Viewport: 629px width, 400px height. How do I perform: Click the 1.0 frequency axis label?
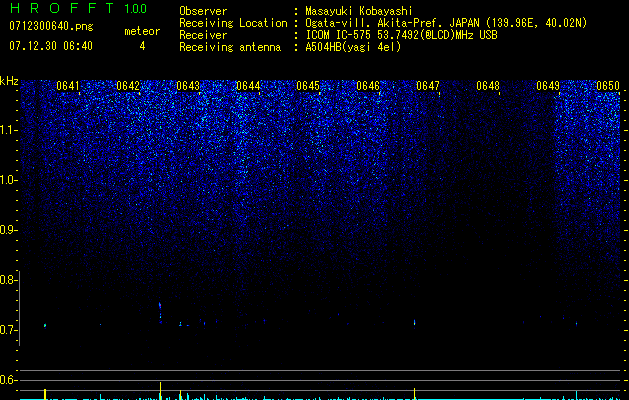click(7, 180)
